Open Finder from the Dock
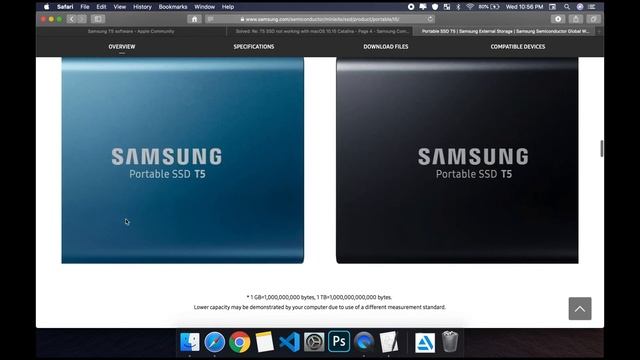Image resolution: width=640 pixels, height=360 pixels. 190,342
